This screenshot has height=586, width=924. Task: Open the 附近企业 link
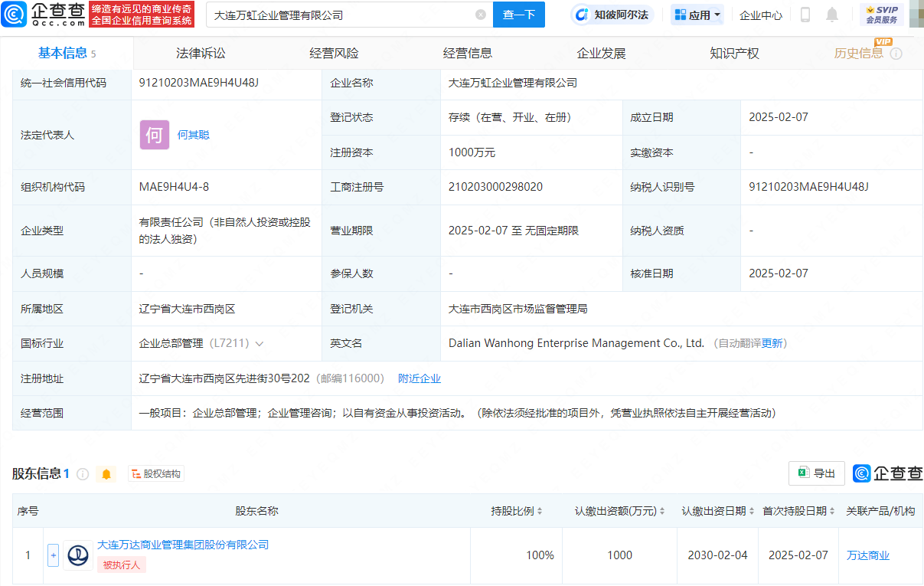pyautogui.click(x=420, y=378)
